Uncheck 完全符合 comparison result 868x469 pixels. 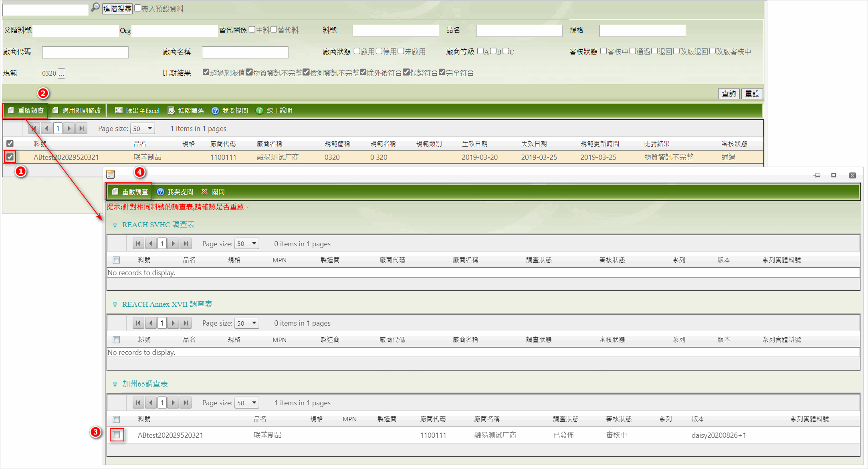442,72
